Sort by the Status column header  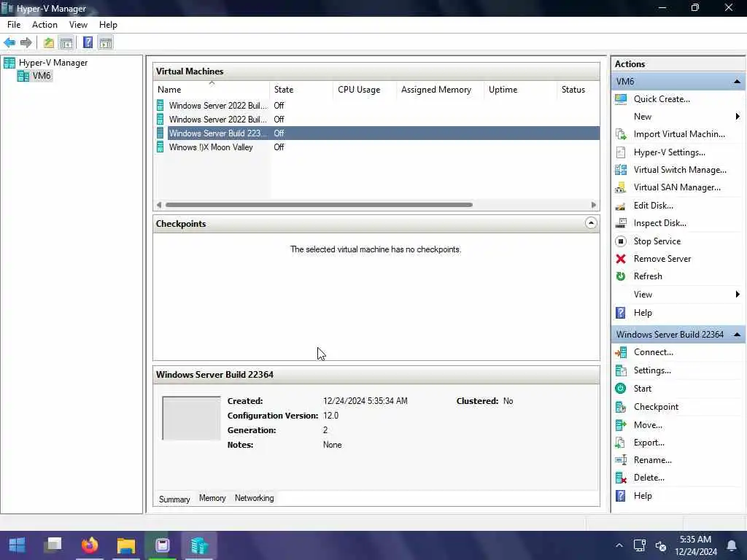[x=578, y=90]
